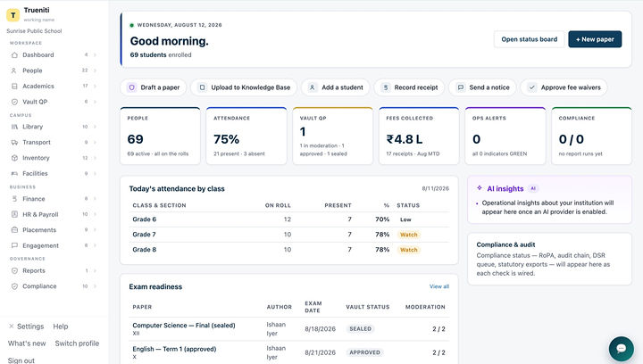Click the People person icon in sidebar

click(14, 70)
